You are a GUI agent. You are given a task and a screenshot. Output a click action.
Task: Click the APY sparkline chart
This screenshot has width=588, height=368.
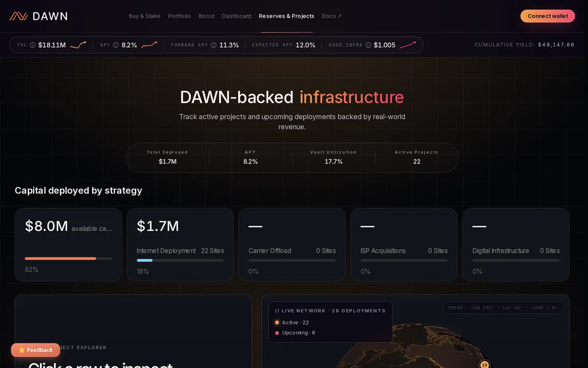tap(149, 45)
